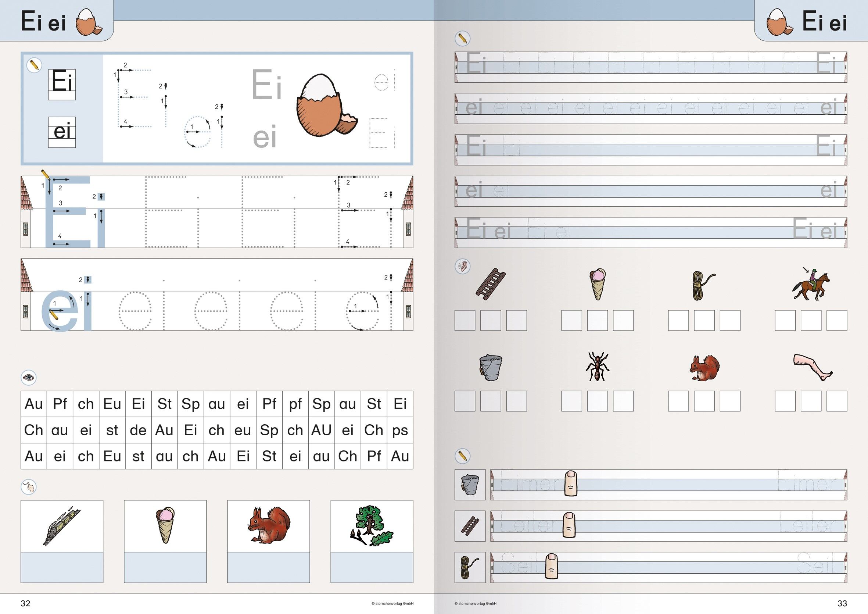The width and height of the screenshot is (868, 614).
Task: Click the rope thumbnail beside the 'Seil' line
Action: tap(470, 567)
